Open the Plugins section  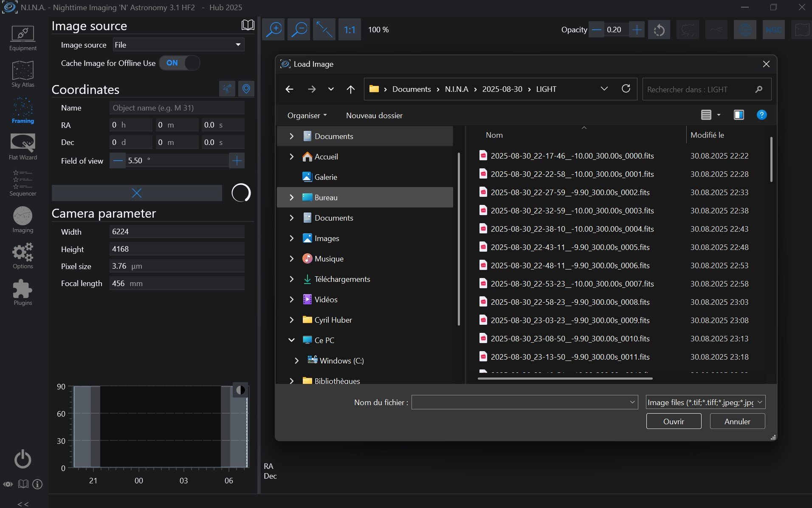click(x=23, y=292)
